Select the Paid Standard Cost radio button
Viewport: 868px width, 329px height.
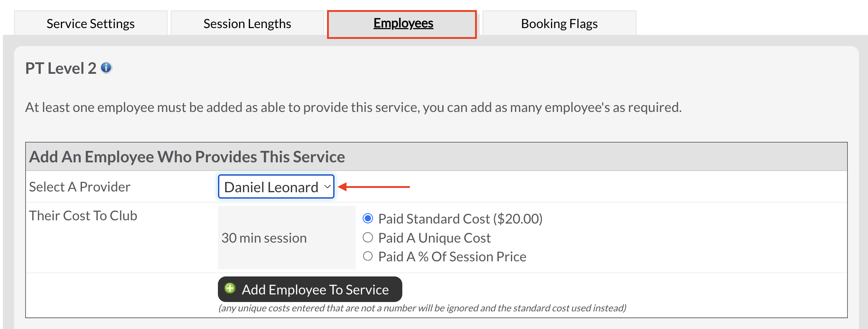pyautogui.click(x=368, y=218)
